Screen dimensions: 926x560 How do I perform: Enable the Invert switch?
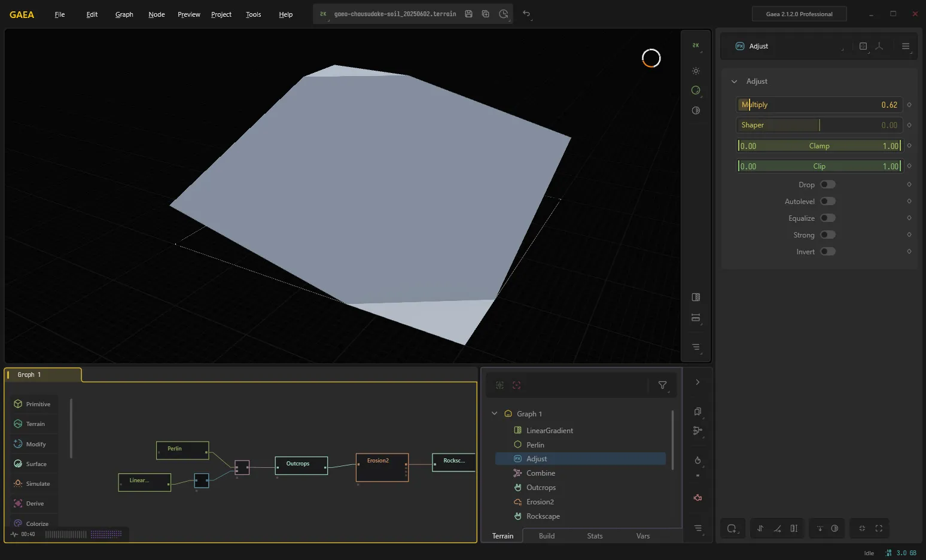[828, 252]
